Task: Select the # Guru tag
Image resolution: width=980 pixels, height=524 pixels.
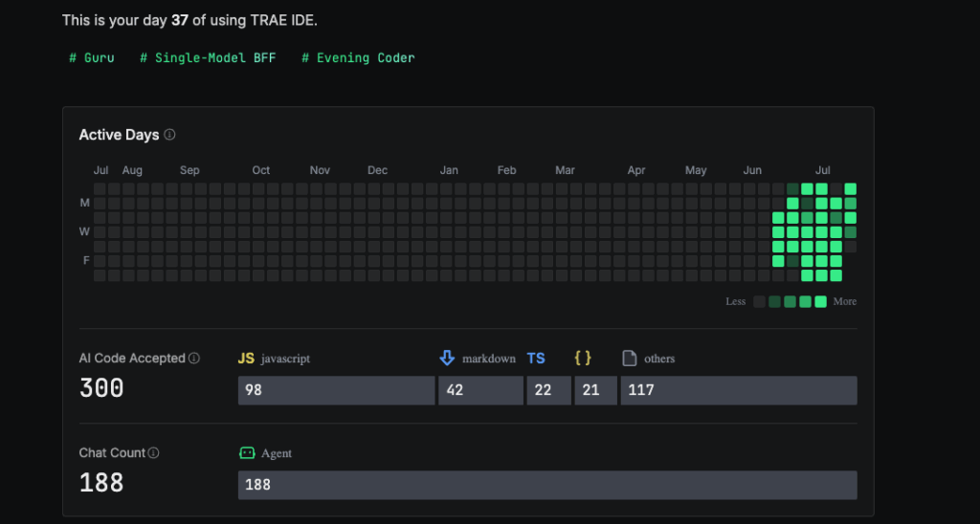Action: [91, 58]
